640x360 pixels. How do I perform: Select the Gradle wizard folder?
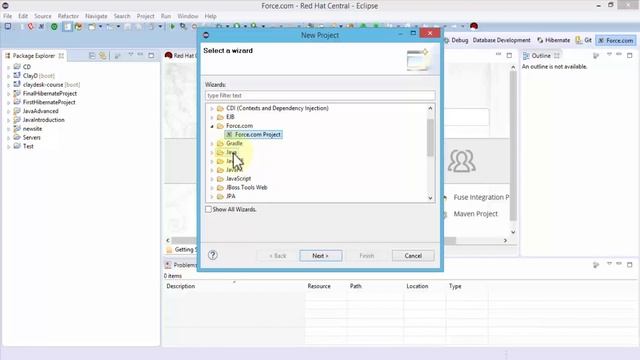click(234, 144)
